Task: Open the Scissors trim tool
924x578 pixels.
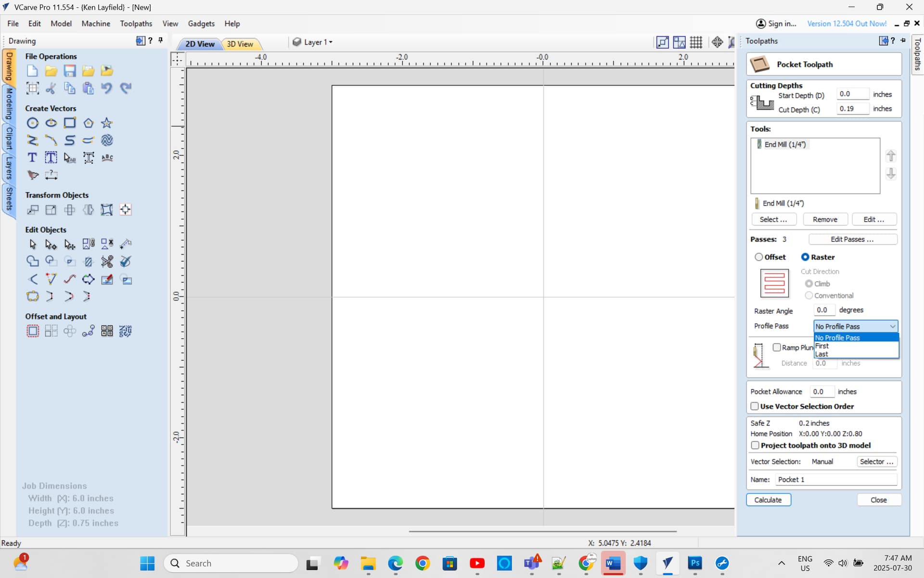Action: tap(107, 262)
